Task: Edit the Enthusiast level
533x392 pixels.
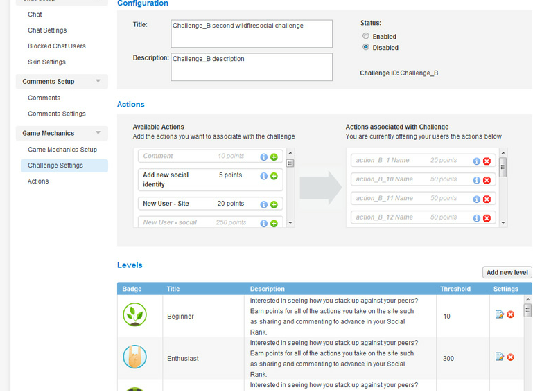Action: (499, 357)
